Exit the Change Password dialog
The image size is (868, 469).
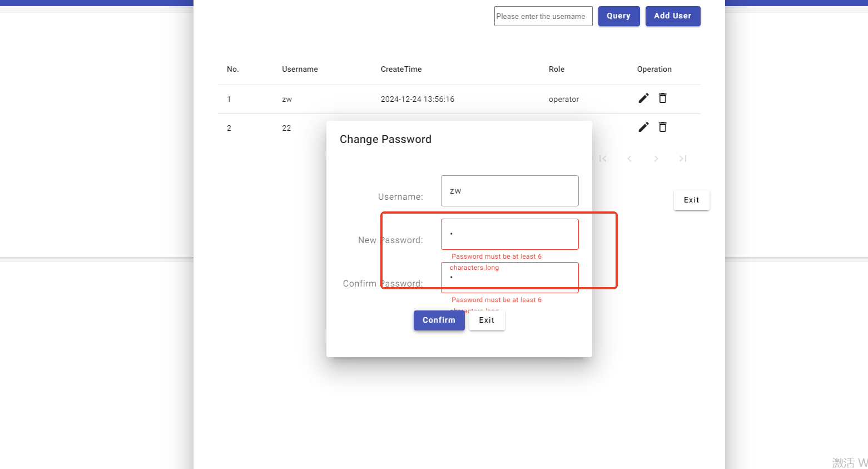point(487,320)
